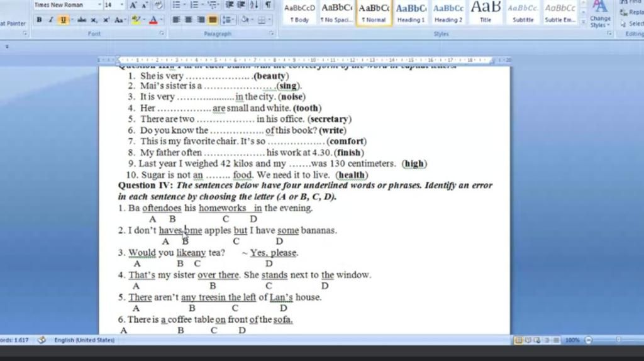Click Sort icon
Image resolution: width=644 pixels, height=361 pixels.
click(x=254, y=5)
